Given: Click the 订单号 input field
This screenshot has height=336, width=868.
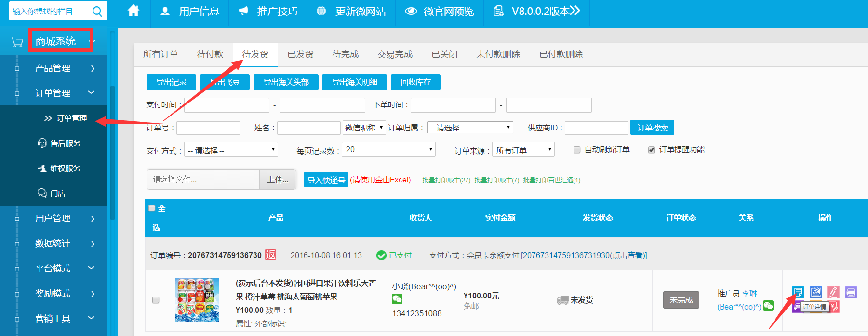Looking at the screenshot, I should (x=208, y=128).
